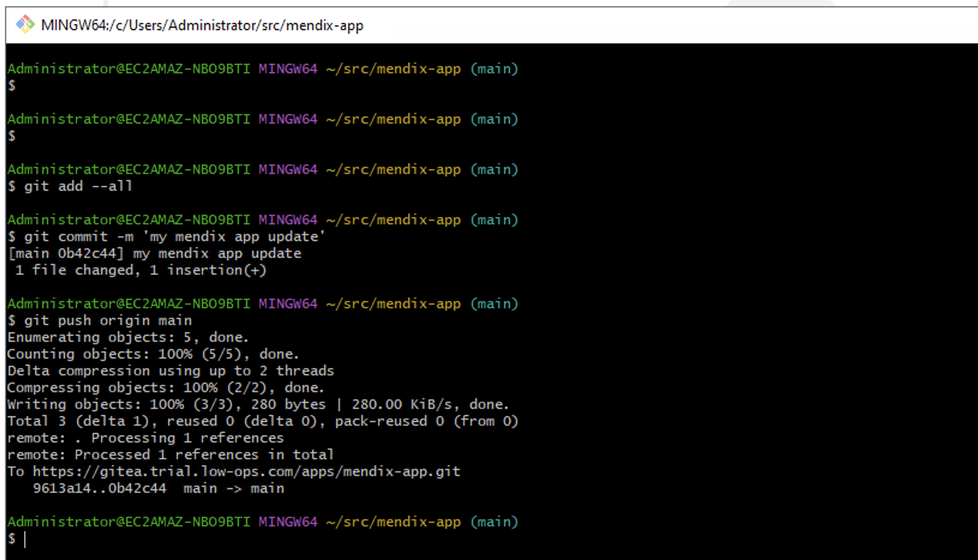The width and height of the screenshot is (978, 560).
Task: Click the 'Counting objects: 100%' output line
Action: tap(153, 354)
